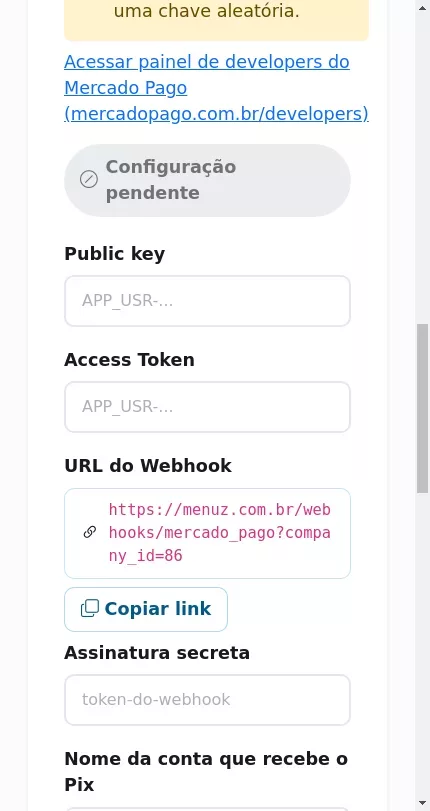This screenshot has height=811, width=430.
Task: Click the Configuração pendente badge
Action: 207,180
